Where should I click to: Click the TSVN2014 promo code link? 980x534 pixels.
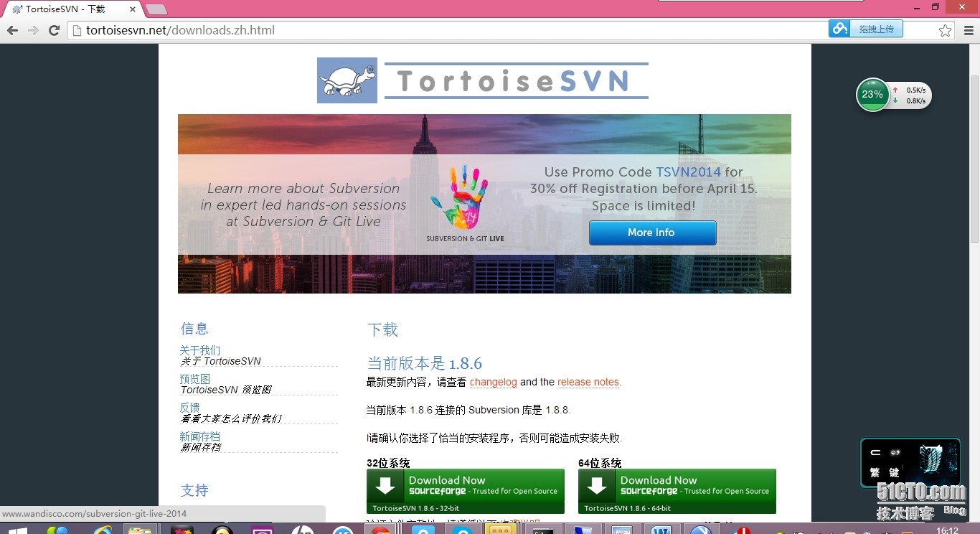pyautogui.click(x=688, y=172)
